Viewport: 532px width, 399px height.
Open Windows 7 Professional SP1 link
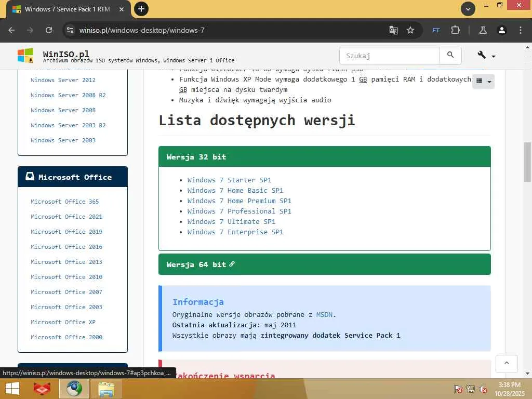239,211
